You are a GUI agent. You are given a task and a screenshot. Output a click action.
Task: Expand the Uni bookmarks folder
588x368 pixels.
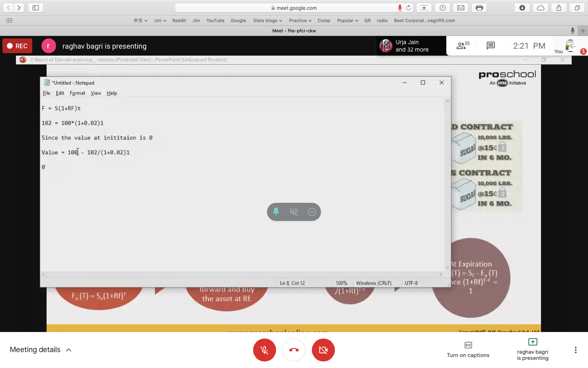(160, 20)
